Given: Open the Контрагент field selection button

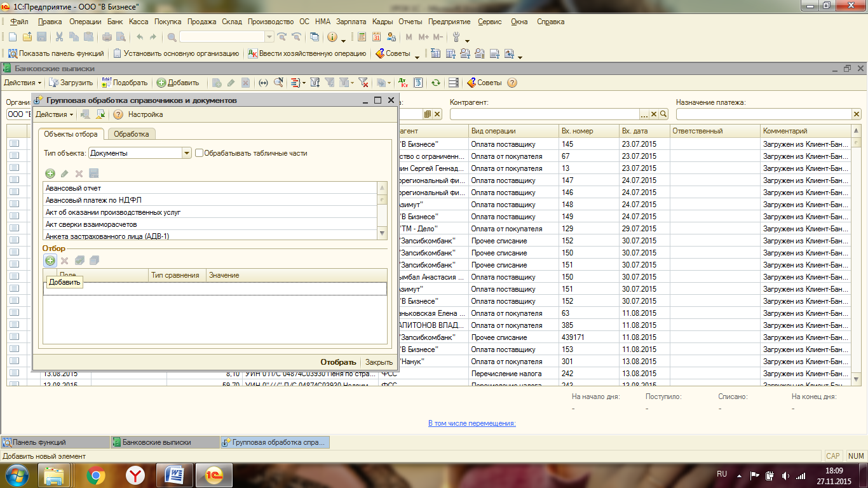Looking at the screenshot, I should [644, 114].
